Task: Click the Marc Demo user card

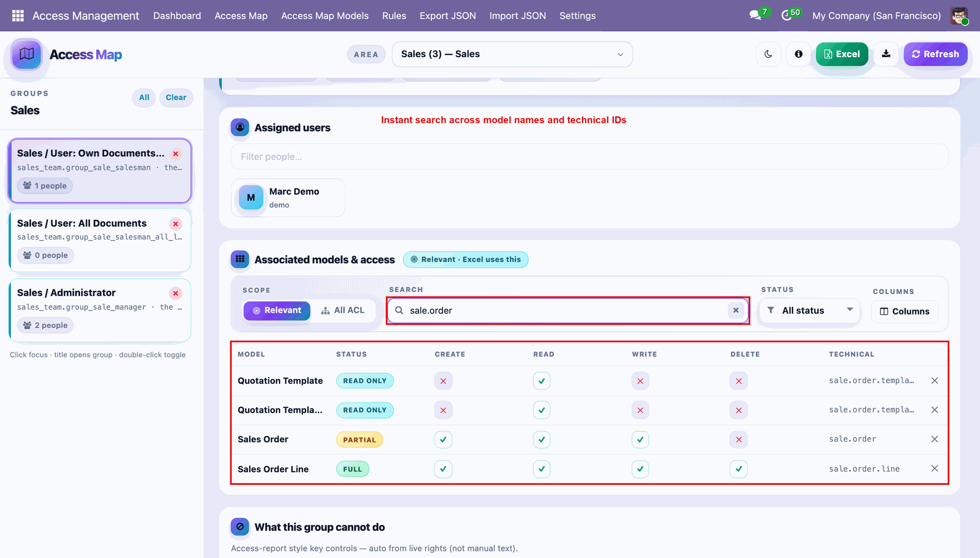Action: (x=288, y=198)
